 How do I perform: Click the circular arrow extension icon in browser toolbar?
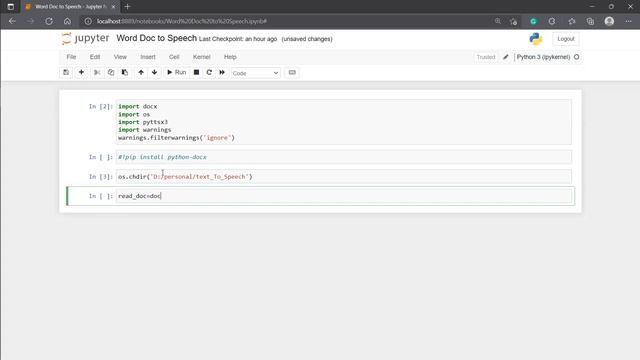pos(552,21)
